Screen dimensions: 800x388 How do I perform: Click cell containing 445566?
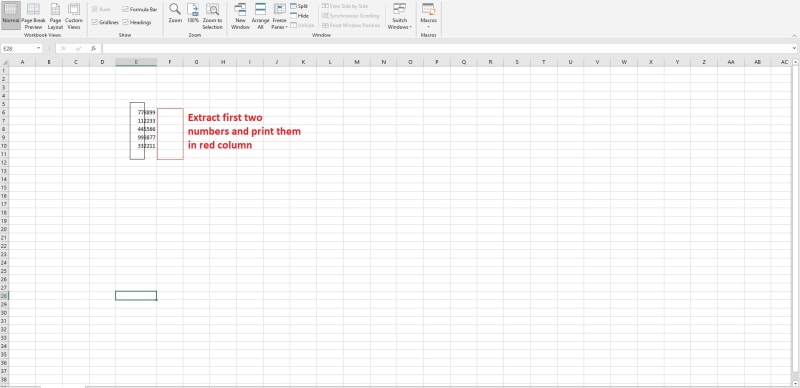click(x=136, y=129)
